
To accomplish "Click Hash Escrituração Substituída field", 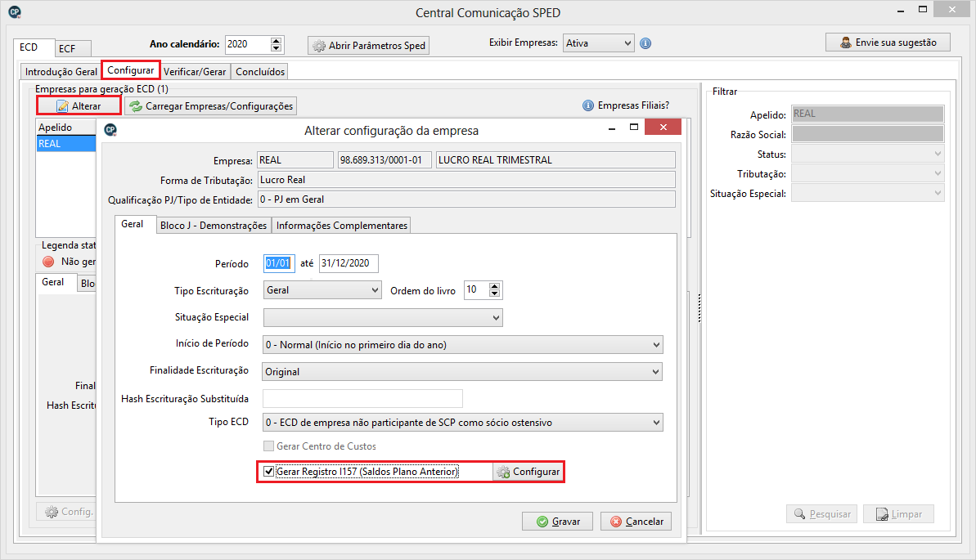I will coord(363,398).
